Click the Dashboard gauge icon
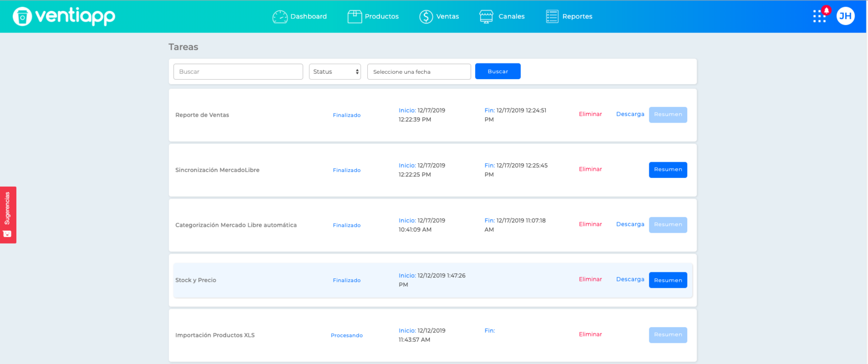868x364 pixels. [x=280, y=17]
